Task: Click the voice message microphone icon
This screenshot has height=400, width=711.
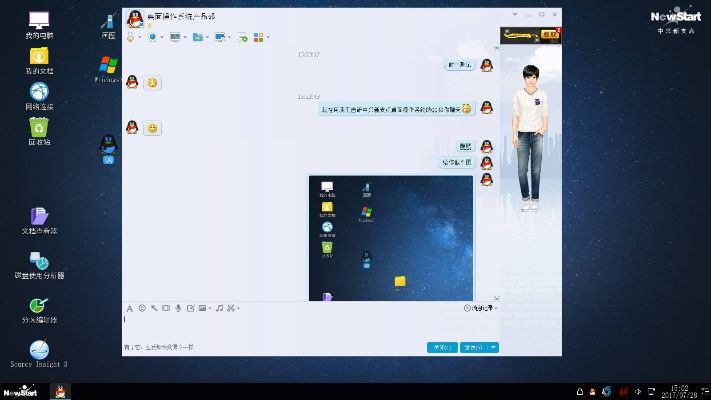Action: [178, 308]
